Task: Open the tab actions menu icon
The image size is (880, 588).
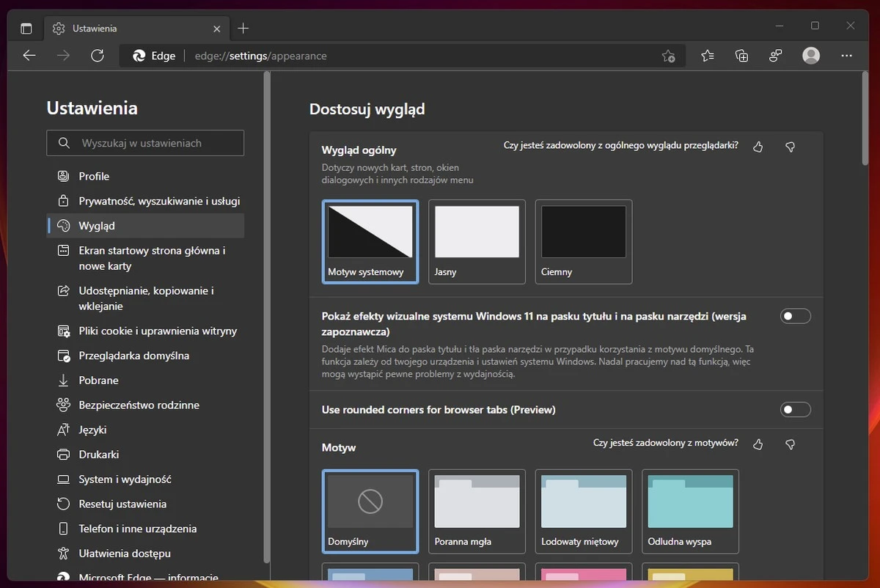Action: pyautogui.click(x=26, y=29)
